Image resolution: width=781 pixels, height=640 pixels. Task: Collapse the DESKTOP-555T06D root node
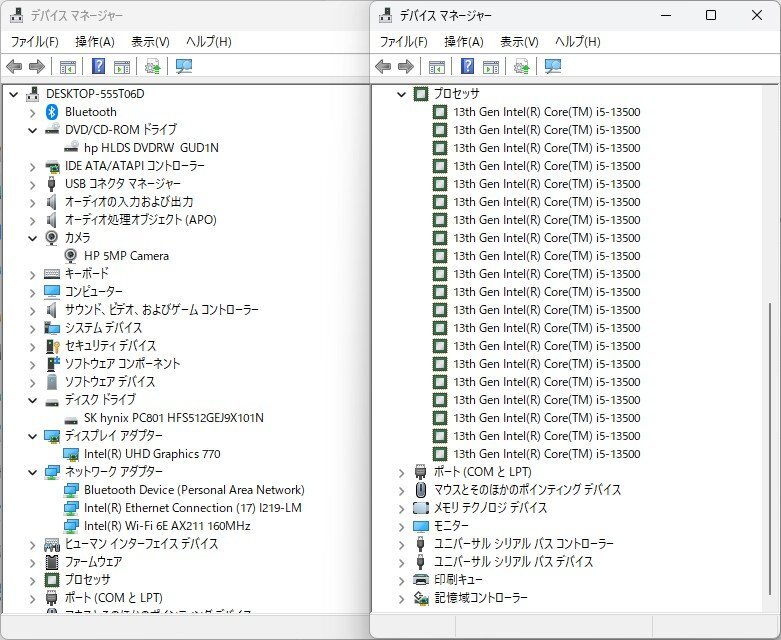[13, 94]
